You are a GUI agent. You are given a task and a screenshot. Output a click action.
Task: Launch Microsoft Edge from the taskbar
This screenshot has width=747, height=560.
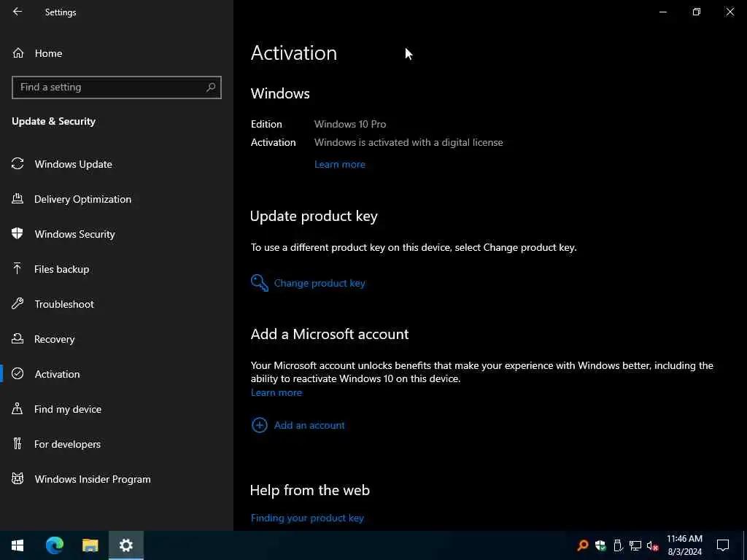(x=54, y=545)
